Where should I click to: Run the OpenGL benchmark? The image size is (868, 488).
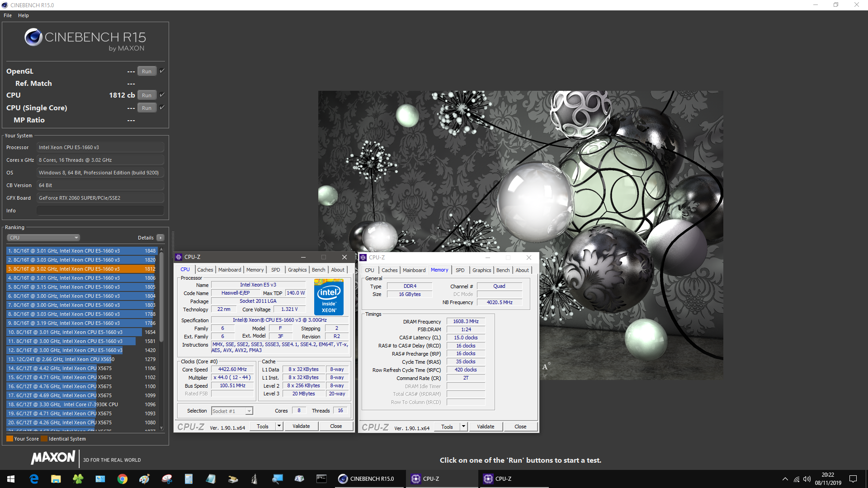click(x=146, y=71)
